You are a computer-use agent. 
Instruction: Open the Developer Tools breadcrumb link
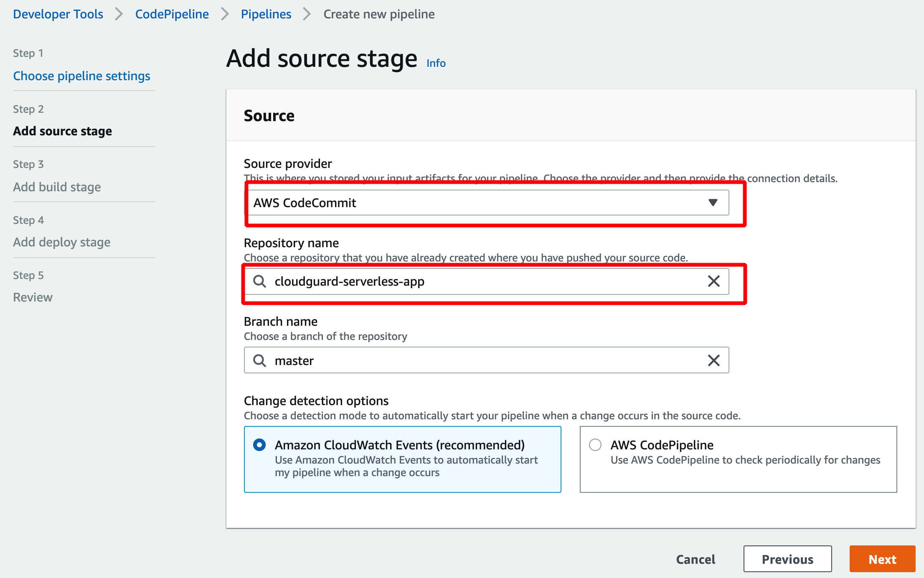pos(58,14)
